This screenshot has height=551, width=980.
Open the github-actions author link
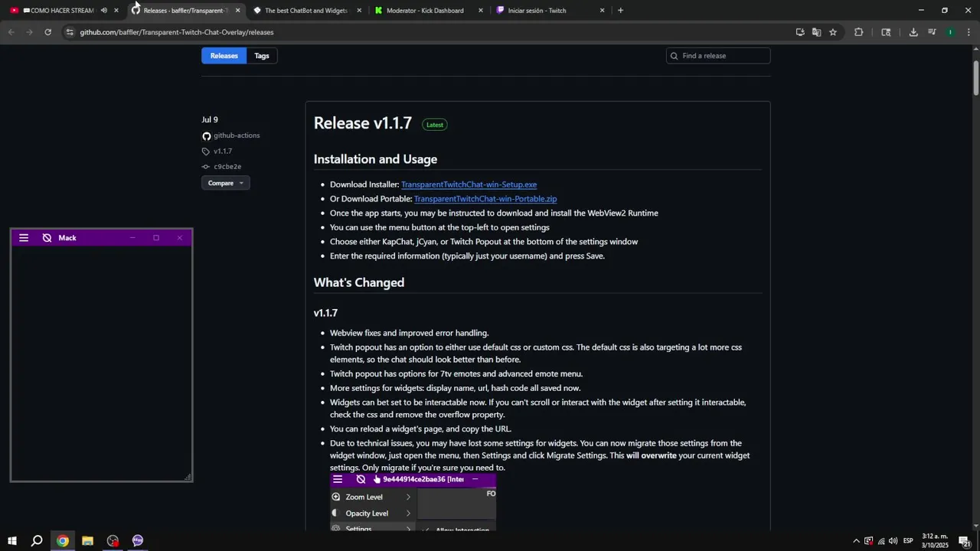[x=237, y=135]
